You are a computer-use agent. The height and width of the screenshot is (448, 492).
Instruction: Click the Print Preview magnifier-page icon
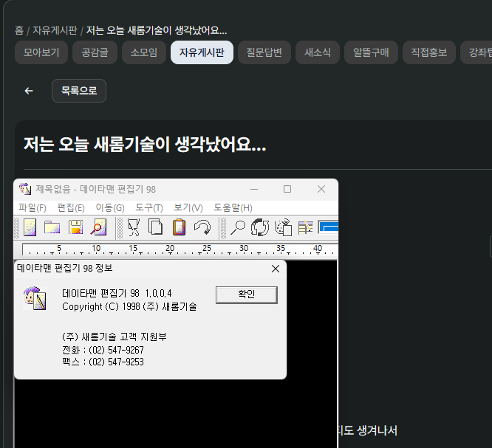click(x=98, y=227)
